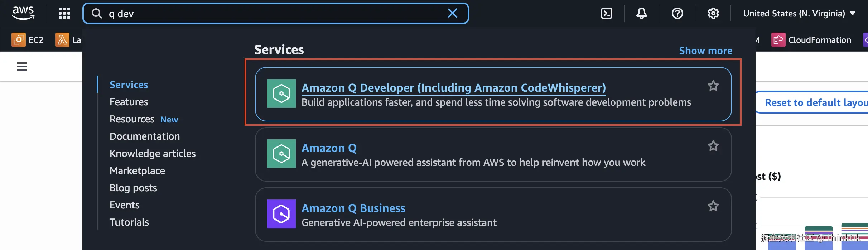Clear the search query with the X

[x=453, y=13]
